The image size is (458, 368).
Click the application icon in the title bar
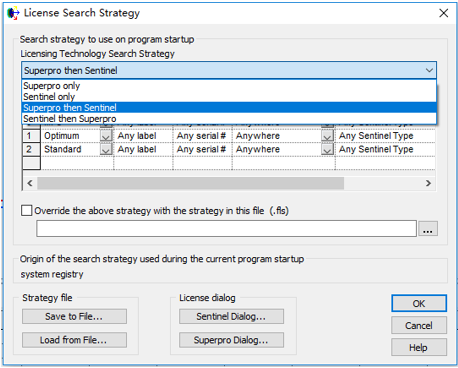pos(13,13)
